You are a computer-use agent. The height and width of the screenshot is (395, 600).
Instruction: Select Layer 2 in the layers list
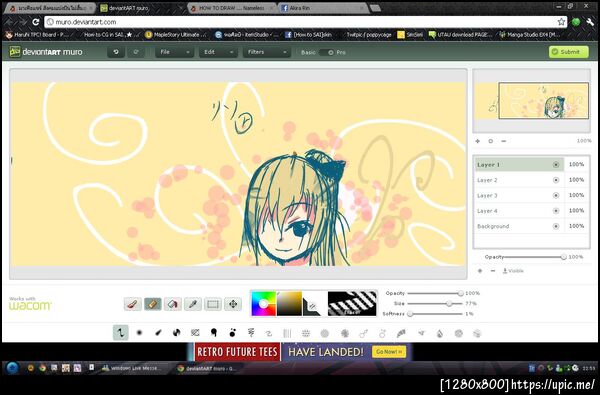point(519,180)
